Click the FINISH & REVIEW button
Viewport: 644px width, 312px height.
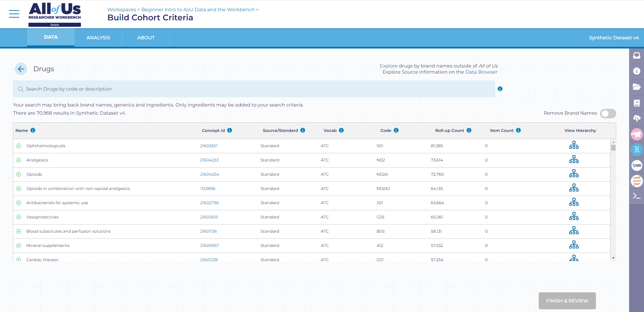coord(567,301)
